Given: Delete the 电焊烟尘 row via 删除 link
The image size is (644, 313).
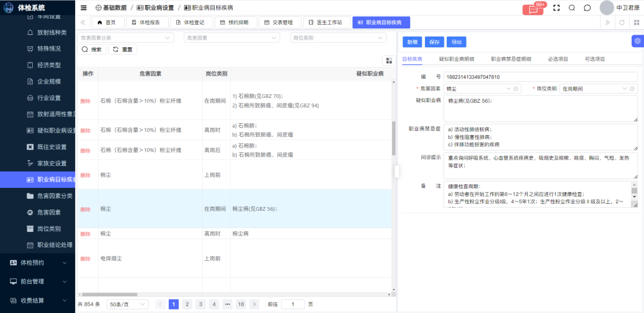Looking at the screenshot, I should pyautogui.click(x=86, y=258).
